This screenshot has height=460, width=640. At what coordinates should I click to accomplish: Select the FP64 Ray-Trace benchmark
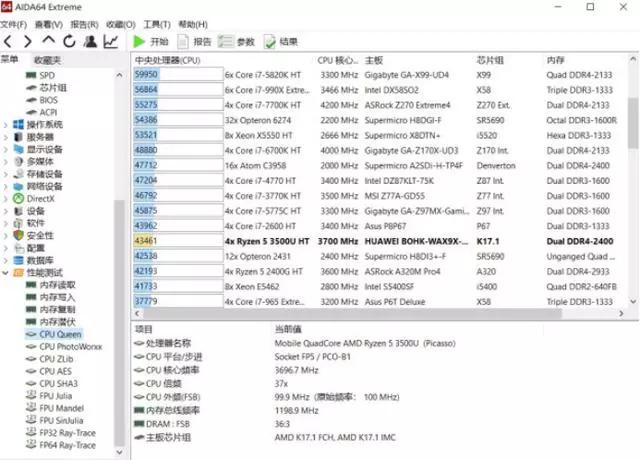coord(61,445)
